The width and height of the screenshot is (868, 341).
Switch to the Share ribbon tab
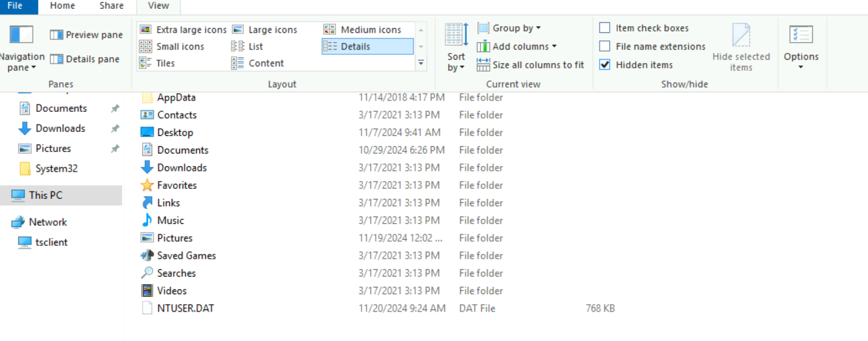[x=111, y=6]
